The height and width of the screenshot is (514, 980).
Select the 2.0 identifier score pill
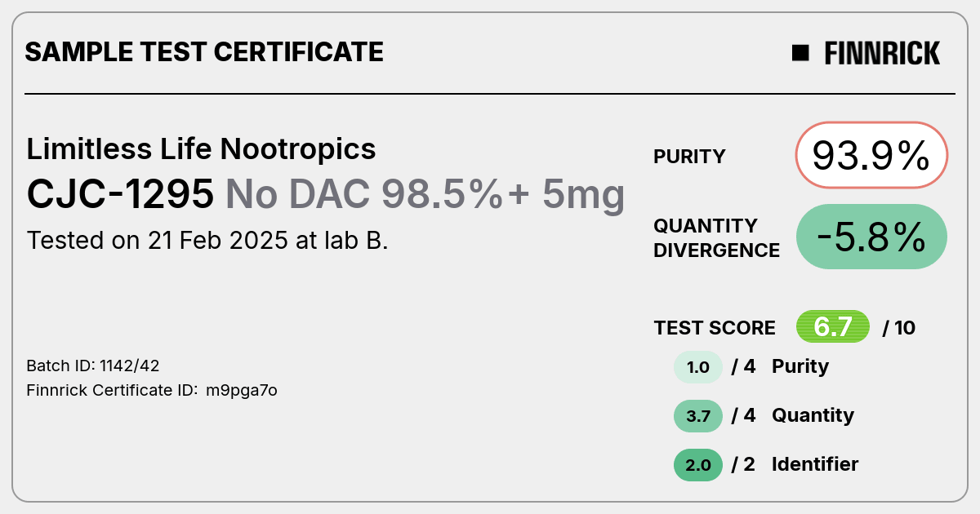point(698,465)
